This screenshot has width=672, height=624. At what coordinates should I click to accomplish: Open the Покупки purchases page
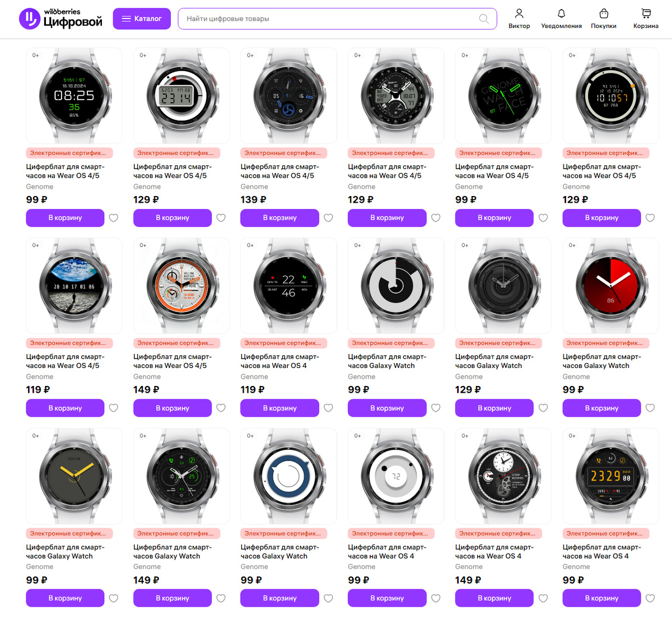pos(604,18)
